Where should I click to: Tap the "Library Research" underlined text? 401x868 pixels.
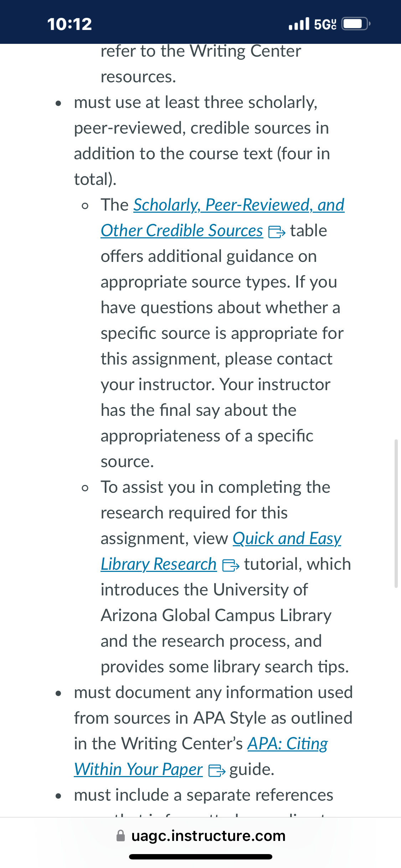coord(159,564)
